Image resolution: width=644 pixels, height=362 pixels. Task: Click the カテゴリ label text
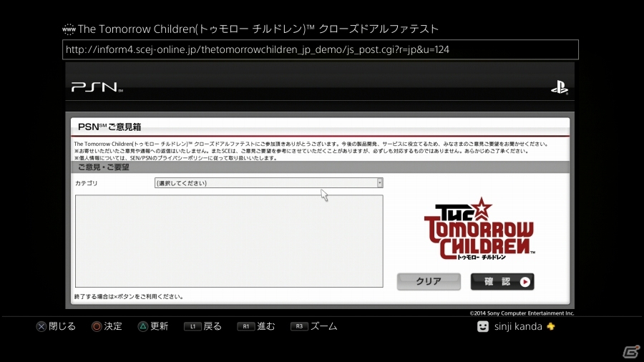pyautogui.click(x=87, y=183)
